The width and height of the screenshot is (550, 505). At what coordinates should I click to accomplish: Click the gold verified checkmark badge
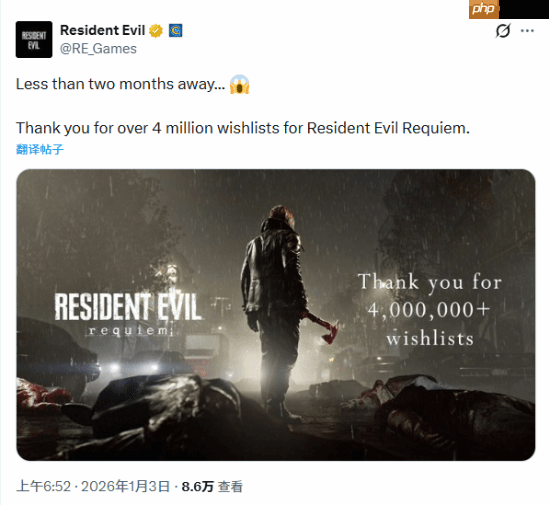(x=156, y=31)
